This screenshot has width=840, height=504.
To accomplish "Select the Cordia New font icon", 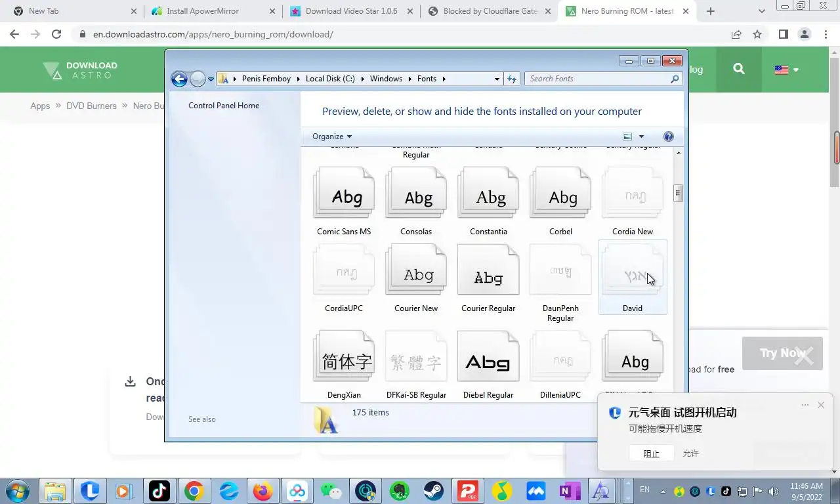I will pos(633,194).
